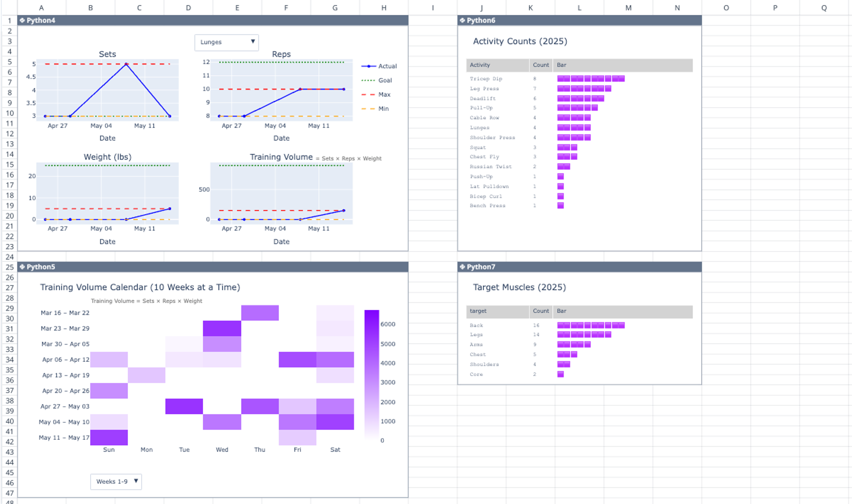Click Tuesday cell for Apr 27 – May 03
The width and height of the screenshot is (852, 504).
coord(184,406)
